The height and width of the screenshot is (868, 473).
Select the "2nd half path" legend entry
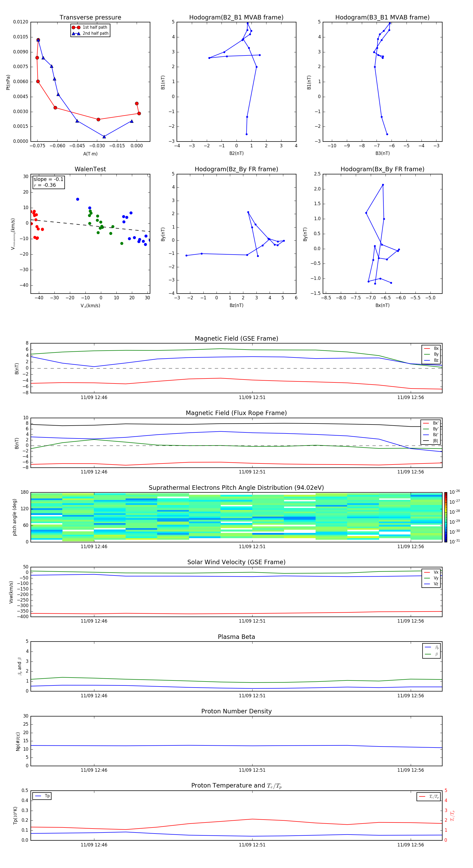[x=90, y=33]
